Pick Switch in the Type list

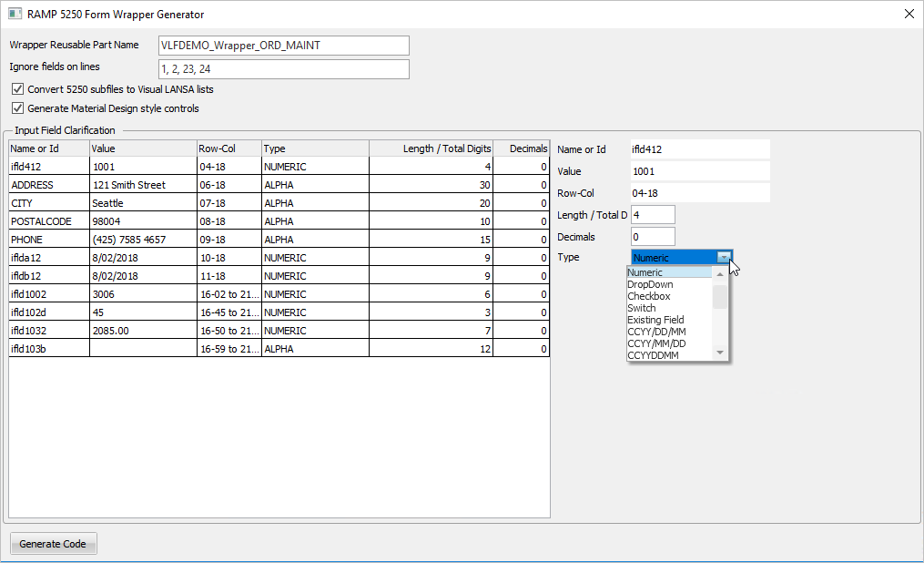[642, 309]
